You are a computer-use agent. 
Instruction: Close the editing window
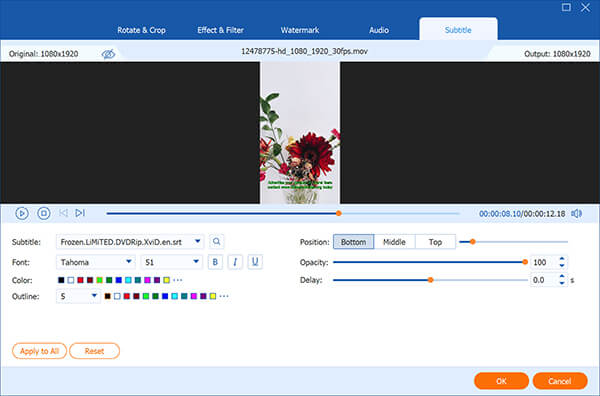pyautogui.click(x=585, y=7)
